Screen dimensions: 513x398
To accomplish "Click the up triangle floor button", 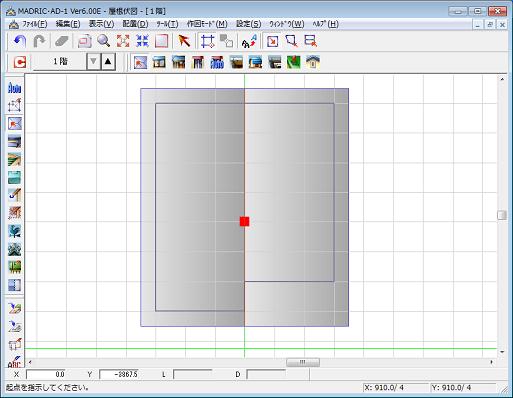I will 108,62.
